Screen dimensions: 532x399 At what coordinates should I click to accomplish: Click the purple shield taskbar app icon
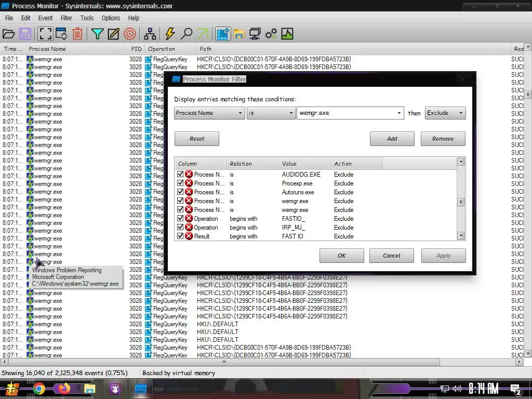[115, 389]
